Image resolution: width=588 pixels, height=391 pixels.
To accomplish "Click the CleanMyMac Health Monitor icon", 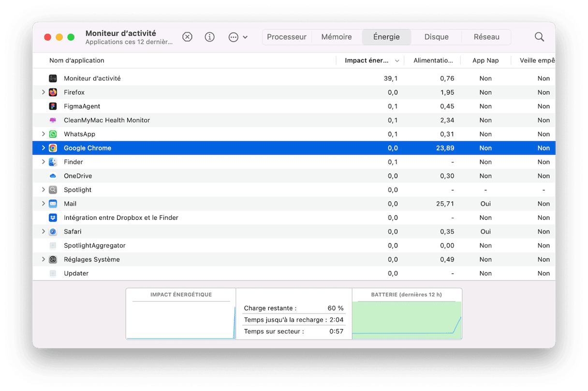I will (53, 120).
